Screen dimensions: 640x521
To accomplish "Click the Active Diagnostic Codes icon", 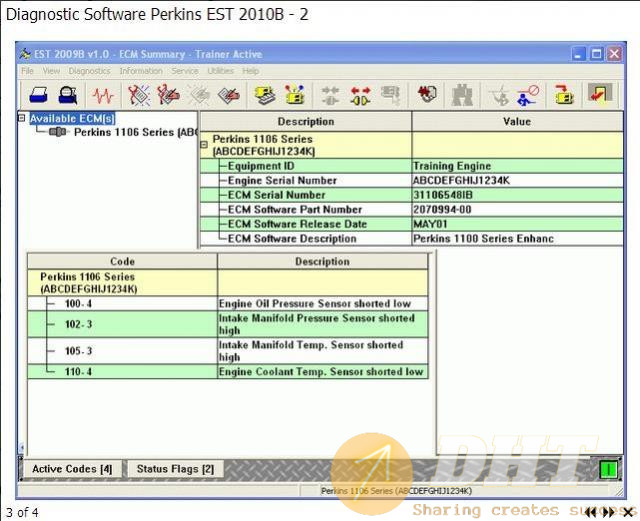I will tap(139, 95).
